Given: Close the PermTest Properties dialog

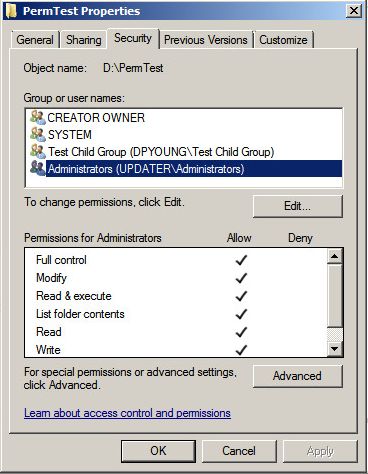Looking at the screenshot, I should tap(354, 11).
